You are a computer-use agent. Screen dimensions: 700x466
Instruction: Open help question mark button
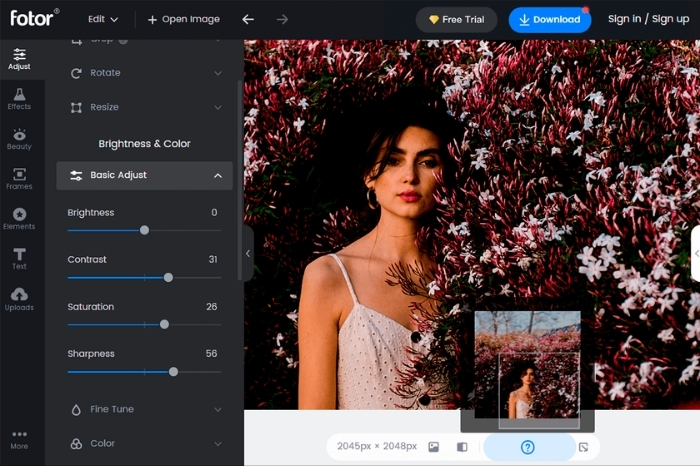528,447
